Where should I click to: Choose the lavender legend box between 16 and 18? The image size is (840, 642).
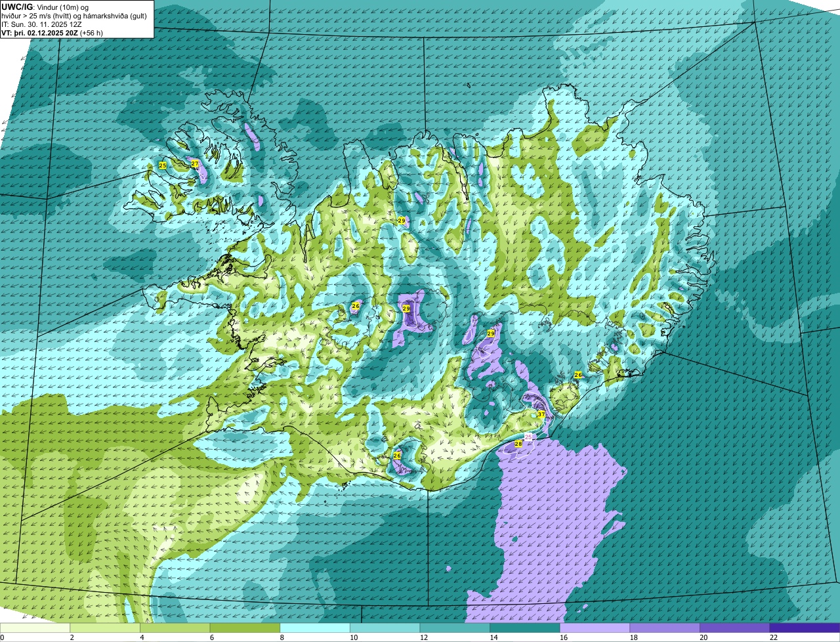pyautogui.click(x=595, y=628)
